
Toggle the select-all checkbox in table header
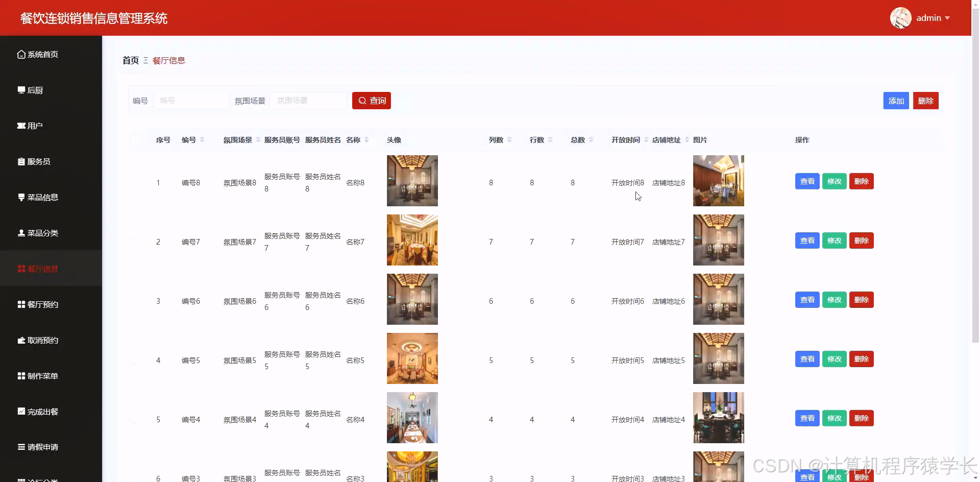tap(135, 140)
